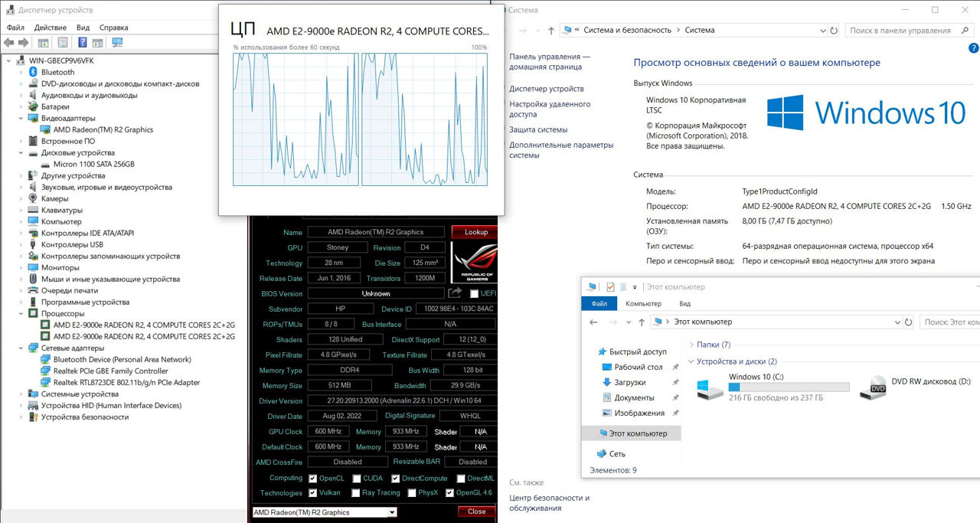Click the Lookup button in GPU-Z
The width and height of the screenshot is (980, 523).
[x=475, y=232]
